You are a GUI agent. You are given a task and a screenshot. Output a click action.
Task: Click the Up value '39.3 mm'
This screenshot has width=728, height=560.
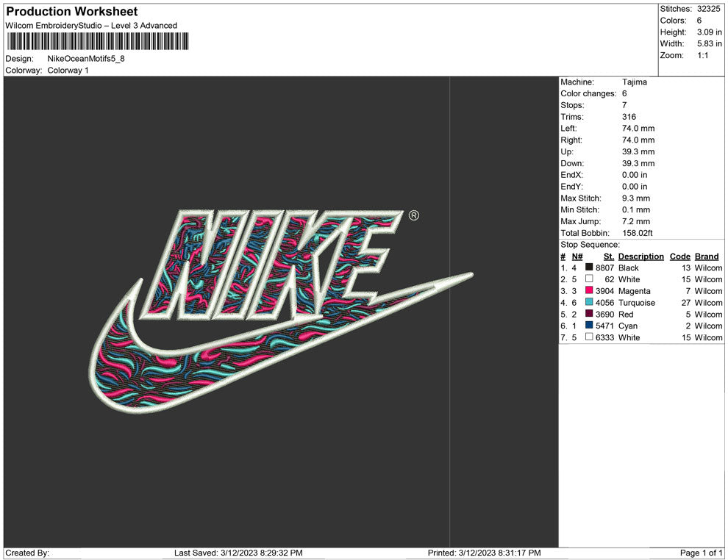point(638,151)
